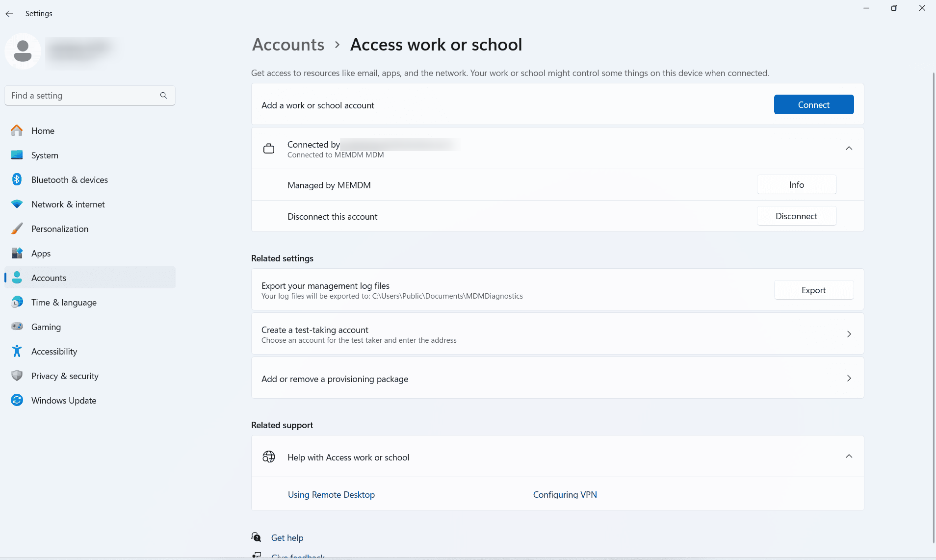
Task: Open the Using Remote Desktop link
Action: tap(331, 495)
